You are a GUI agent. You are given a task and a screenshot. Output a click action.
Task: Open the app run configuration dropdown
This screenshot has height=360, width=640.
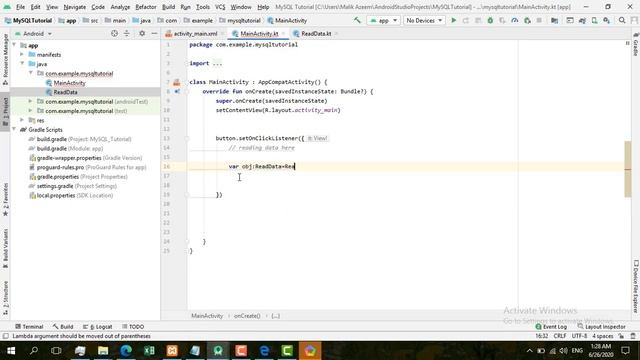point(383,20)
